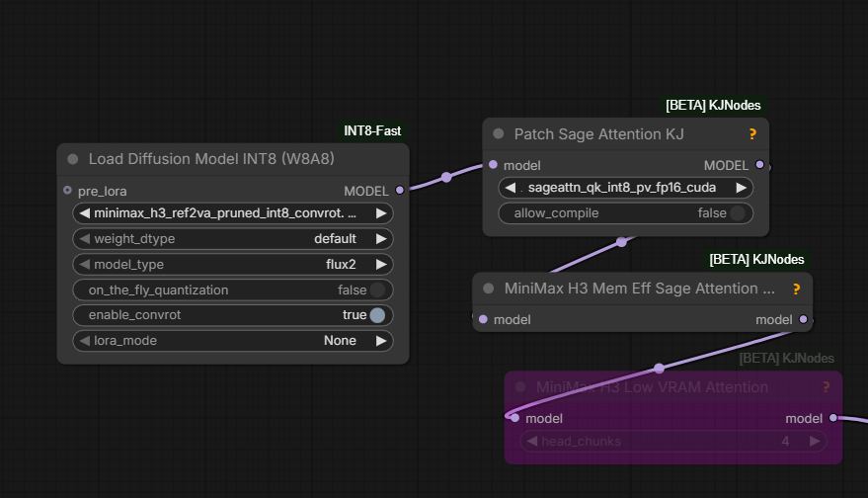
Task: Open help for MiniMax H3 Mem Eff Sage Attention
Action: (796, 289)
